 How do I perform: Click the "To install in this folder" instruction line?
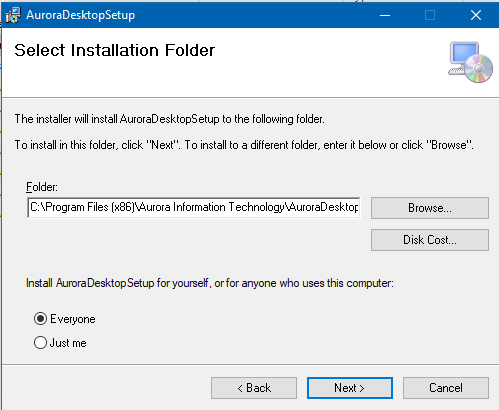pos(244,145)
